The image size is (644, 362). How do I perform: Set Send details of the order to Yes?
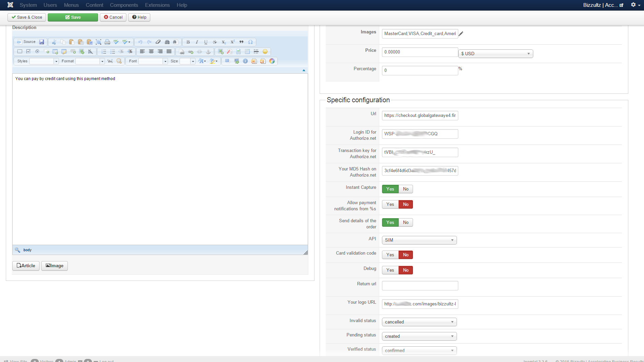pyautogui.click(x=390, y=223)
